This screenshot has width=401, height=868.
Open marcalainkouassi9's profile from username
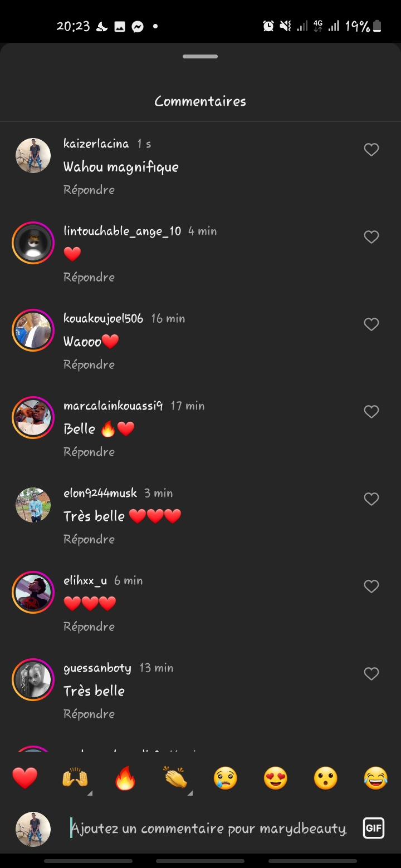tap(113, 406)
